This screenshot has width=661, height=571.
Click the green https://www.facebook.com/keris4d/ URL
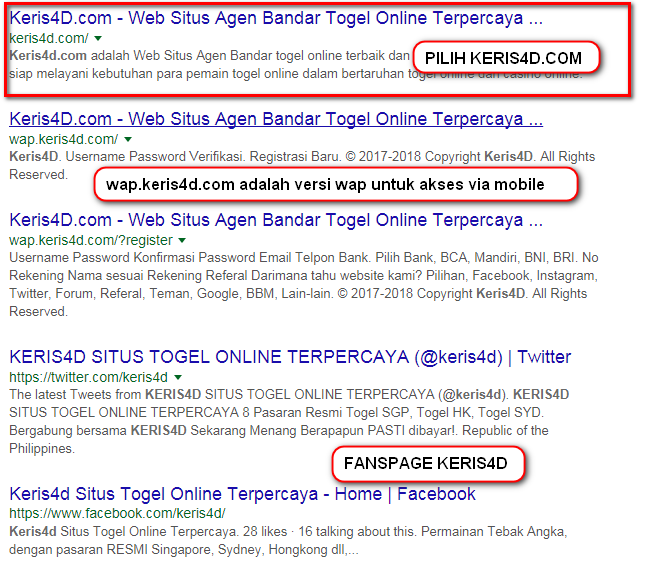(117, 513)
